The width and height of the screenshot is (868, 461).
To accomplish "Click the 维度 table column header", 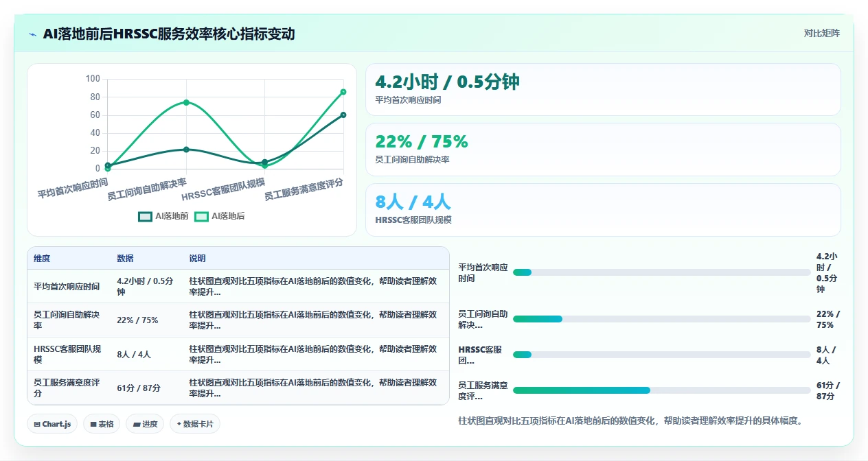I will [42, 259].
